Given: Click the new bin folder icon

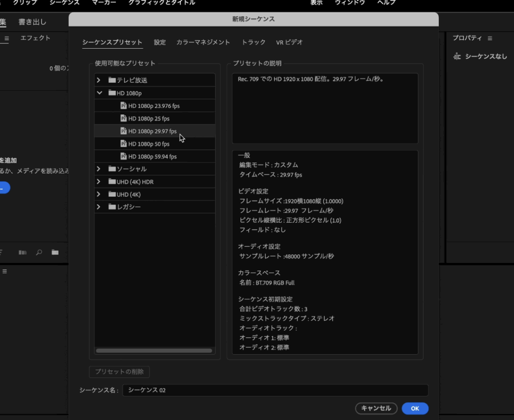Looking at the screenshot, I should point(55,252).
